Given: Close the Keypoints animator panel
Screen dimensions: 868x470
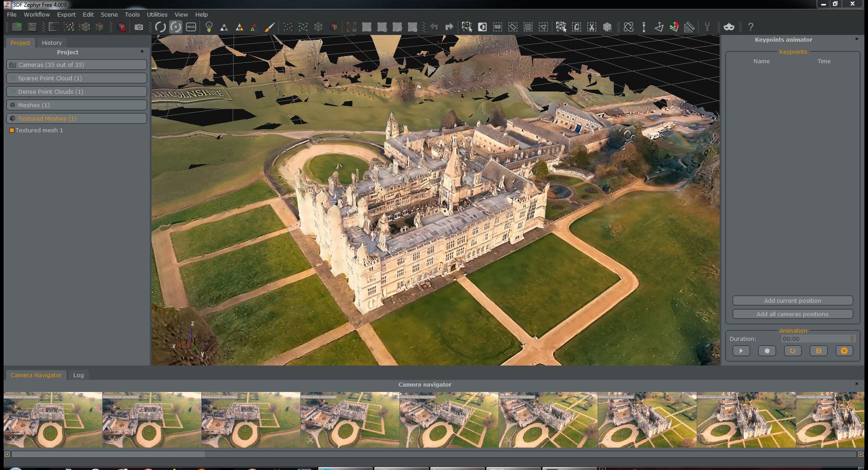Looking at the screenshot, I should (857, 39).
